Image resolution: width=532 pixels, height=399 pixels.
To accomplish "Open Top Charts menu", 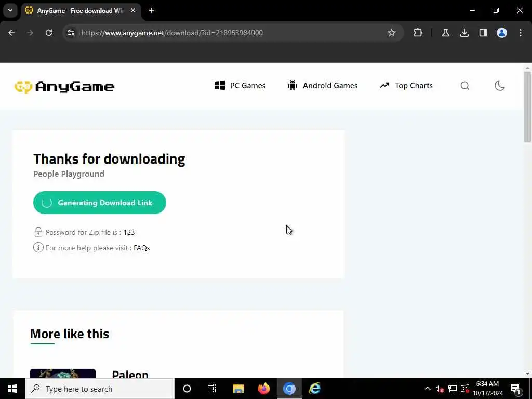I will coord(406,86).
